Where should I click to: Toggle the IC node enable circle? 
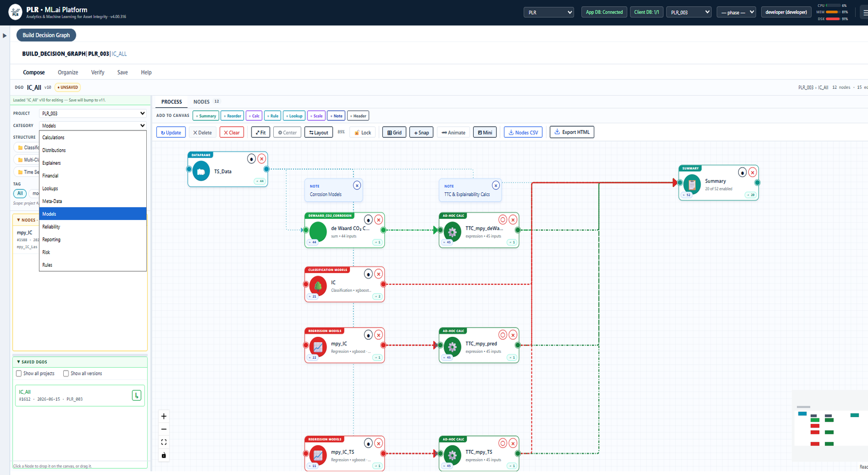(x=368, y=274)
